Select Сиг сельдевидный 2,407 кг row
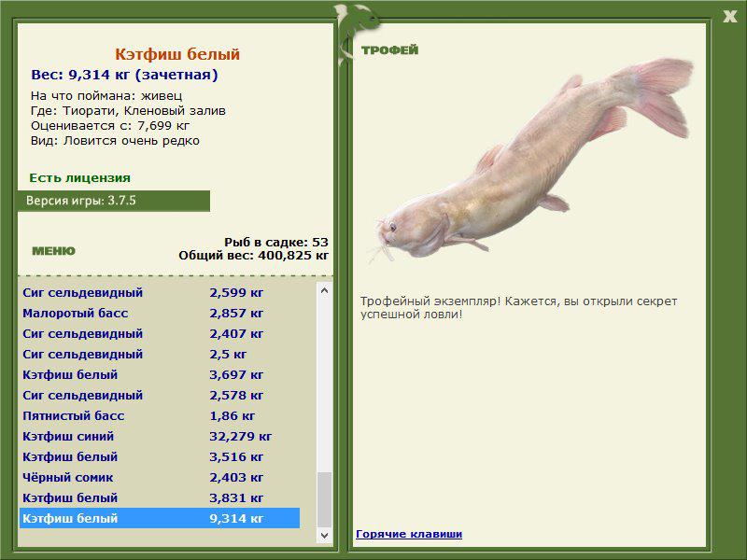Screen dimensions: 747x560 160,333
